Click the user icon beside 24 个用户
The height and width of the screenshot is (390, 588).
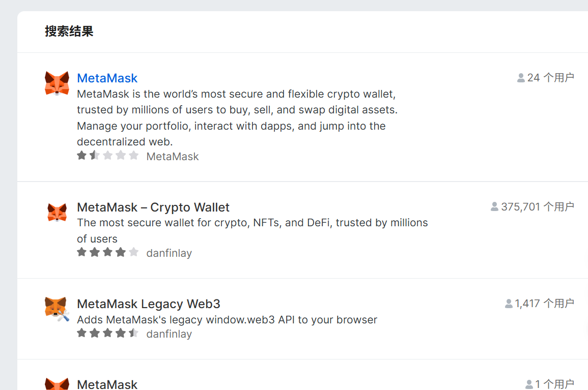tap(521, 78)
